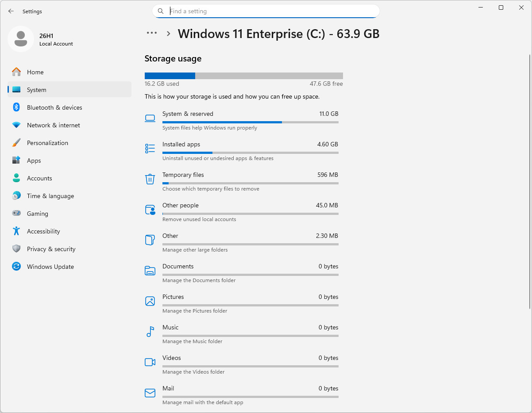Click the System & reserved usage bar
The image size is (532, 413).
tap(251, 122)
